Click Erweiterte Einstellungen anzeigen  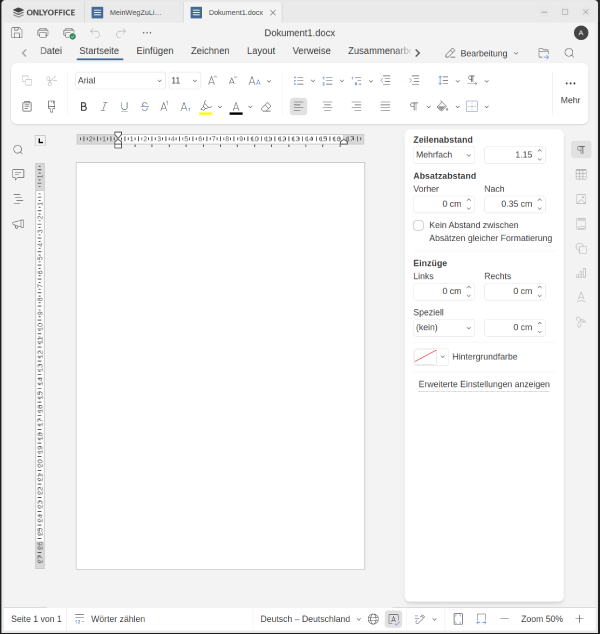point(484,384)
